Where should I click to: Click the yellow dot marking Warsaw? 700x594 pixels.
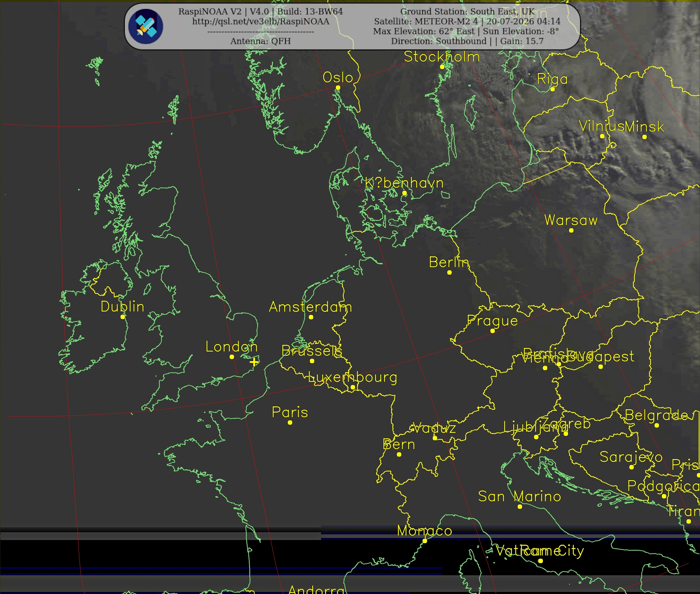pos(571,230)
